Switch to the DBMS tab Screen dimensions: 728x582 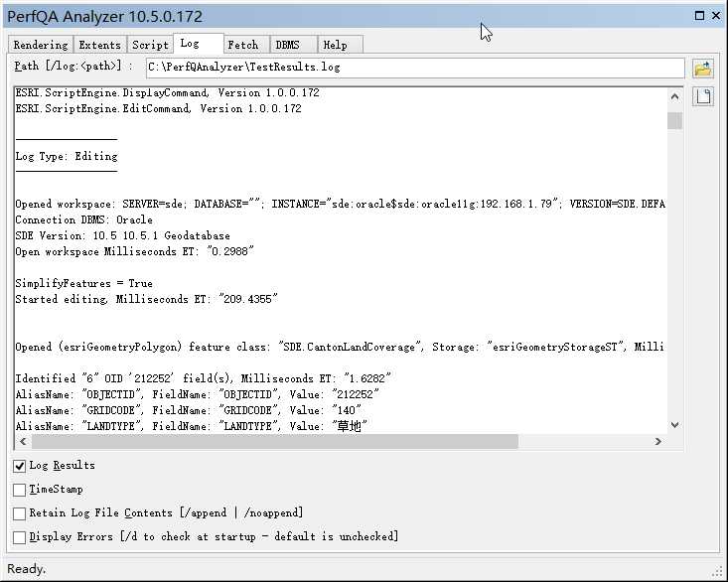pos(293,45)
